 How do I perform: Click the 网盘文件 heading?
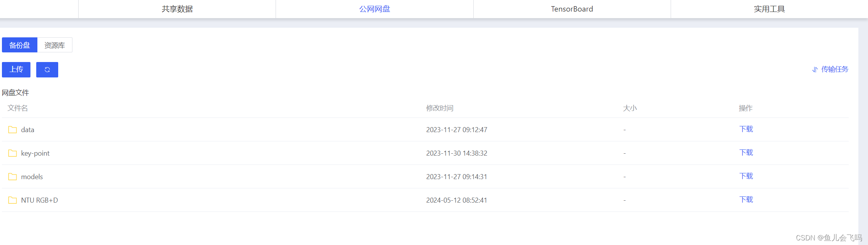click(15, 93)
